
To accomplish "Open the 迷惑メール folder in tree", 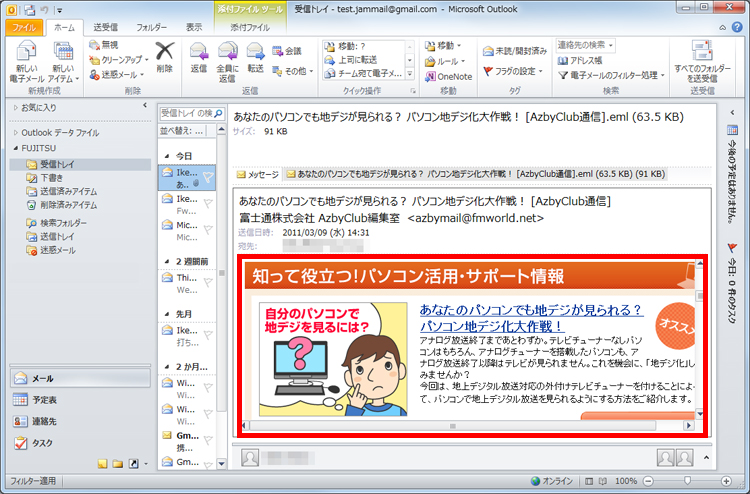I will pos(50,250).
